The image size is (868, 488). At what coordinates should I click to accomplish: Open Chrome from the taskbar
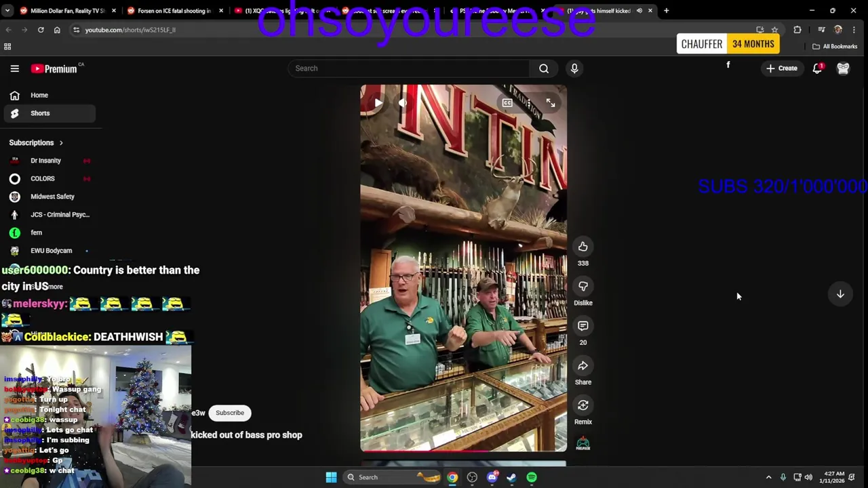pos(452,477)
